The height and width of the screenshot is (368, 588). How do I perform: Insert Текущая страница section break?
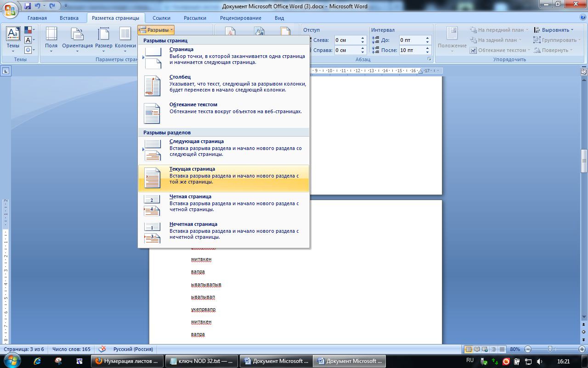click(x=224, y=178)
